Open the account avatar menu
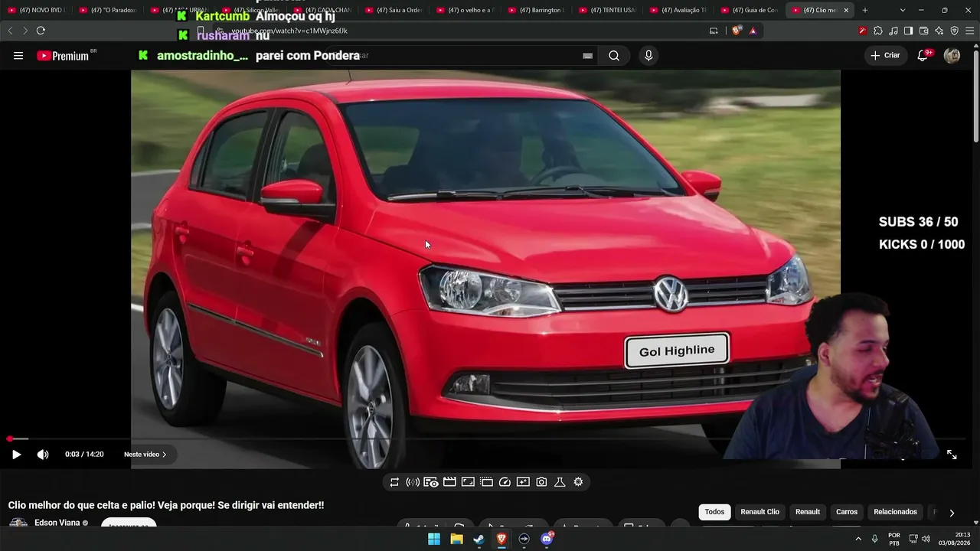Viewport: 980px width, 551px height. [x=952, y=56]
